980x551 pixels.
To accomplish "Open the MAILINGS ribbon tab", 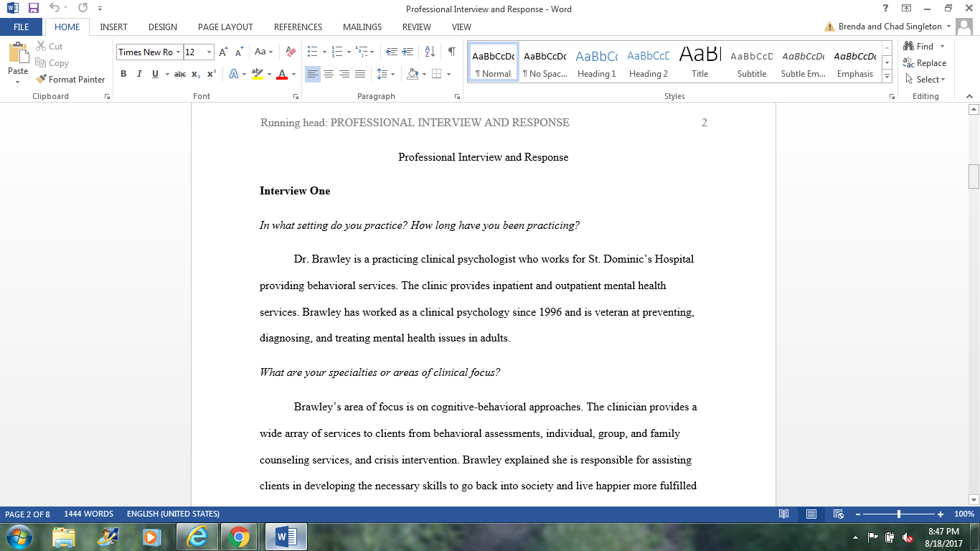I will [362, 27].
